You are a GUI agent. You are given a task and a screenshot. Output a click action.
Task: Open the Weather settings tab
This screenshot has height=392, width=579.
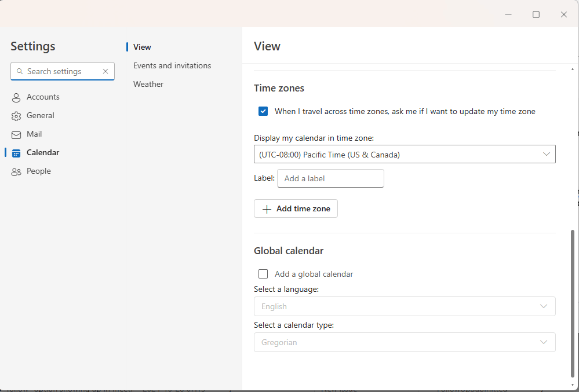[x=148, y=84]
